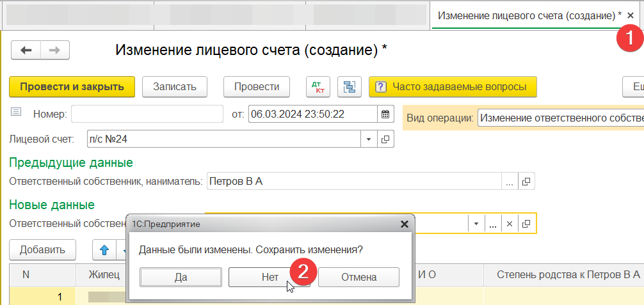Click the Номер input field
The height and width of the screenshot is (305, 644).
click(147, 114)
